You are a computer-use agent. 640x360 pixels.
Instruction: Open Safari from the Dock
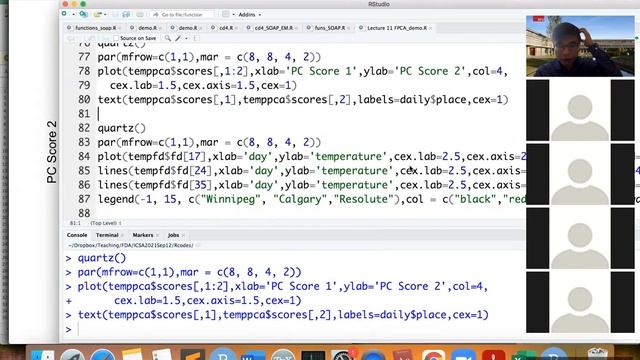tap(102, 354)
